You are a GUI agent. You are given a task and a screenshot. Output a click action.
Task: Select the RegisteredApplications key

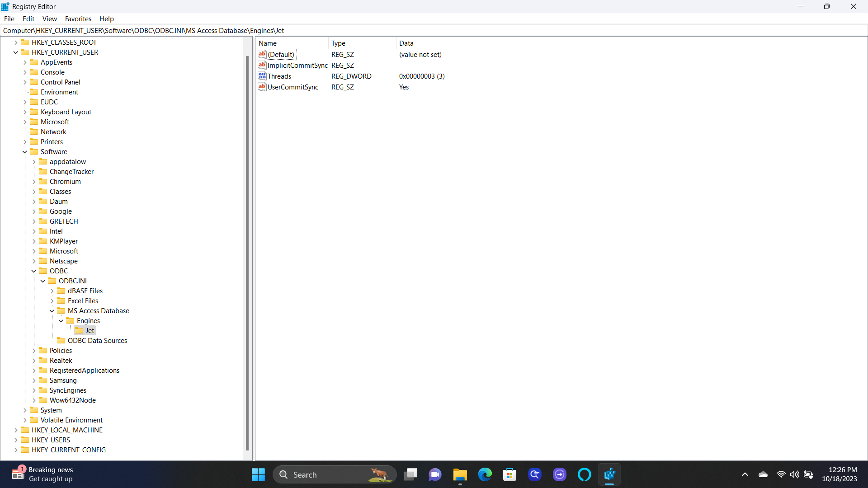(85, 370)
